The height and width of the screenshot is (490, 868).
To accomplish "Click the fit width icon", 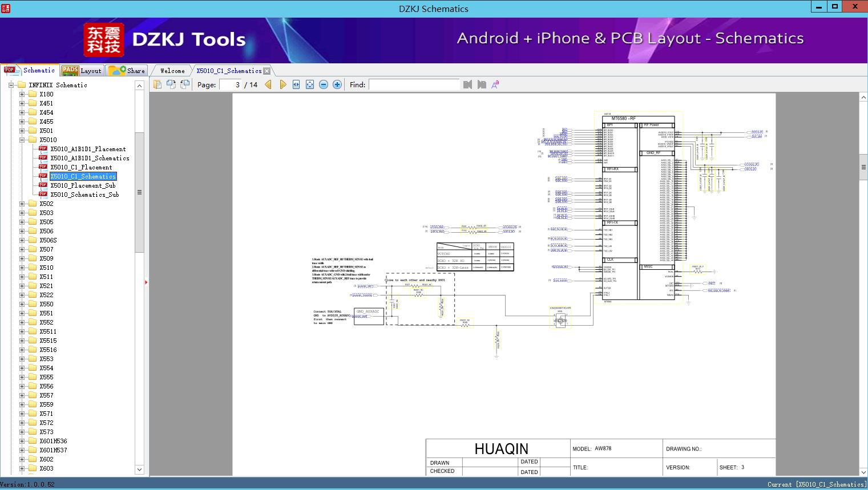I will point(296,84).
